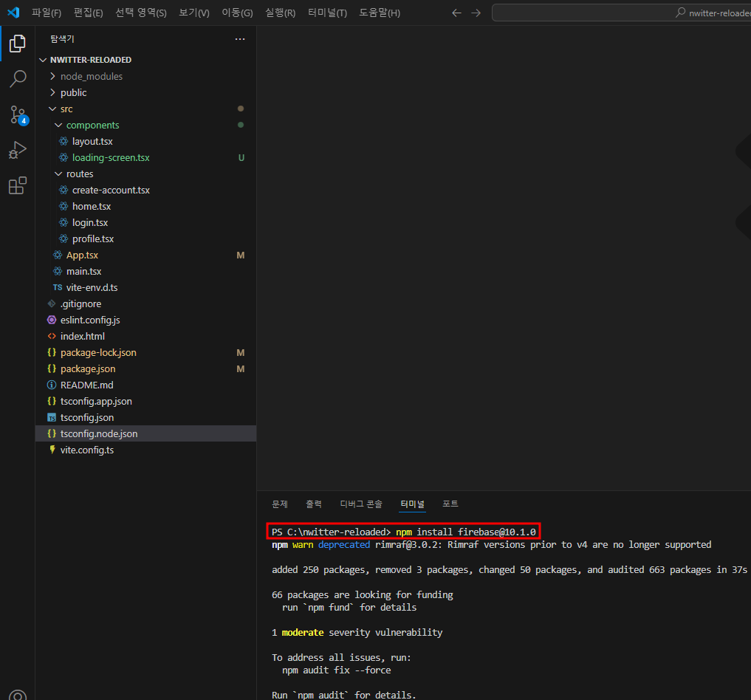
Task: Open the Accounts icon at bottom of activity bar
Action: (17, 694)
